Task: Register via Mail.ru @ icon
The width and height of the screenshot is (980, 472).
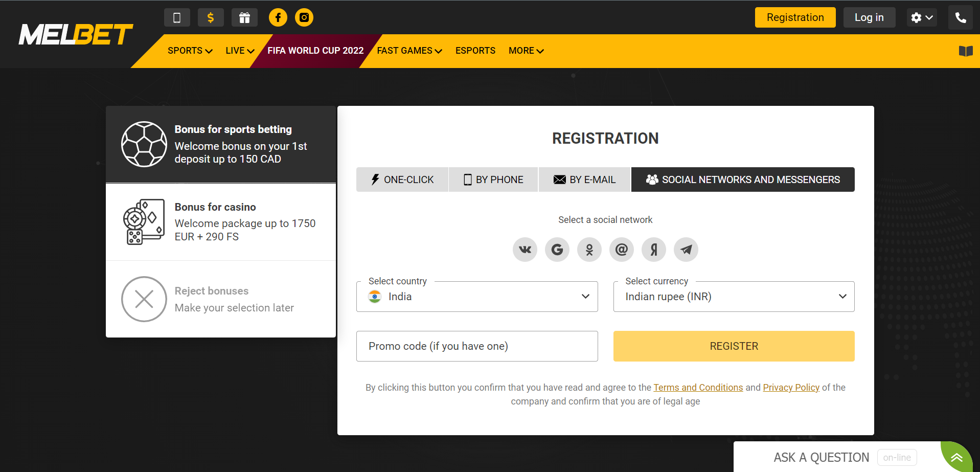Action: point(622,250)
